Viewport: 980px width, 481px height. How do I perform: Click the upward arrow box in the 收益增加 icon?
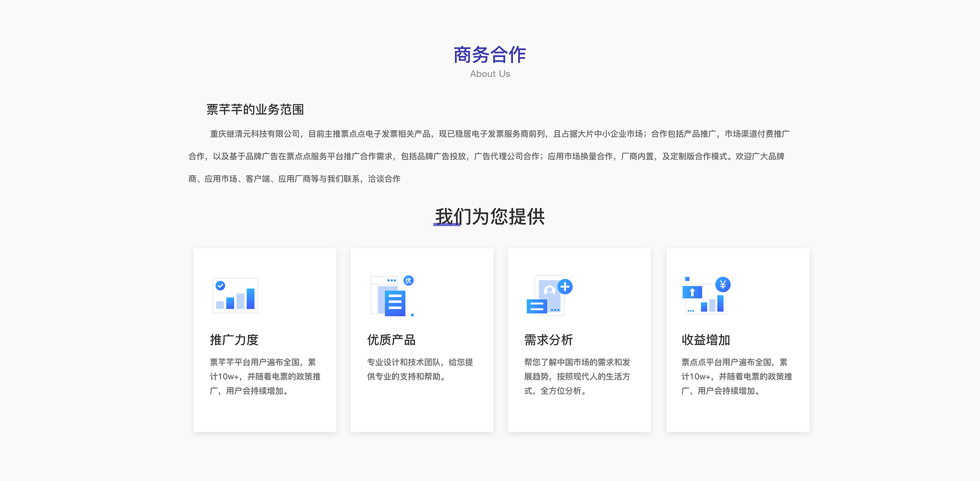click(692, 293)
